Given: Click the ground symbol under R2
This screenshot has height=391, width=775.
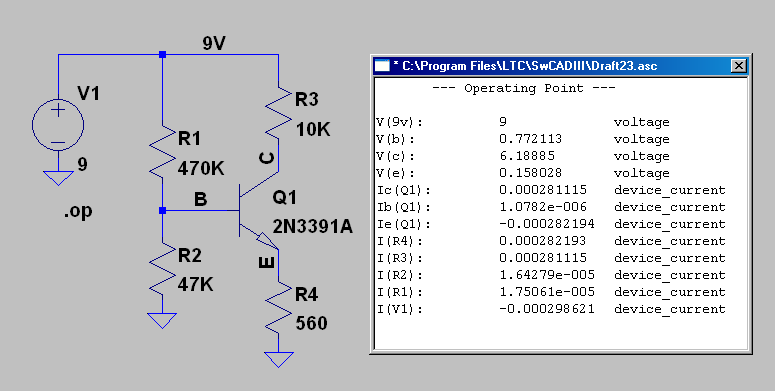Looking at the screenshot, I should coord(162,321).
